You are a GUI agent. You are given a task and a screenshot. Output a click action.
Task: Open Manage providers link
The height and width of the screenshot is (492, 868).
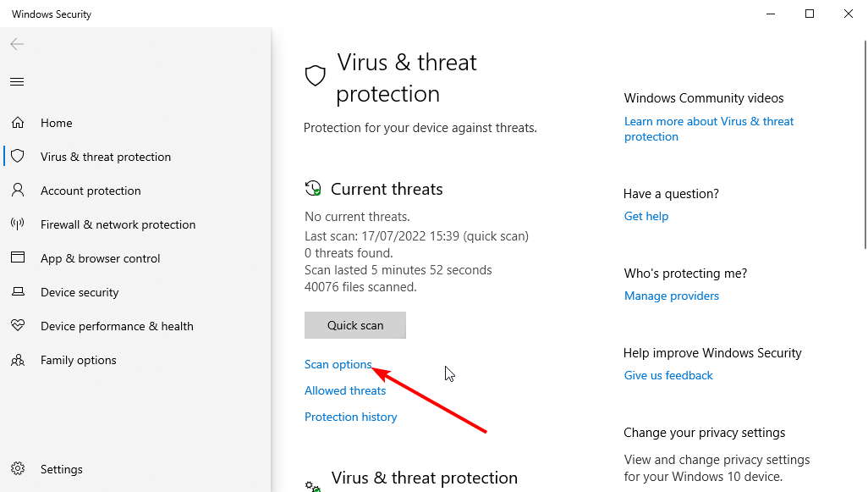click(x=672, y=296)
